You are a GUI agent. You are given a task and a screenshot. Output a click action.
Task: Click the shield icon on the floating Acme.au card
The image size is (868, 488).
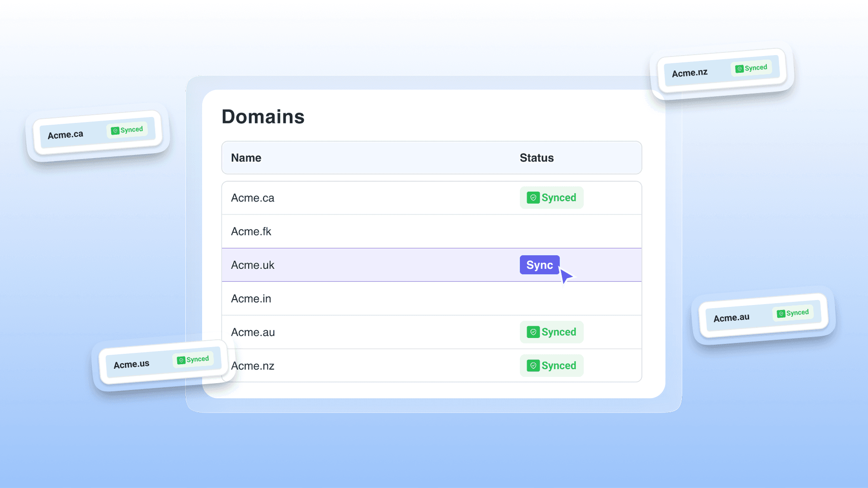click(x=781, y=313)
